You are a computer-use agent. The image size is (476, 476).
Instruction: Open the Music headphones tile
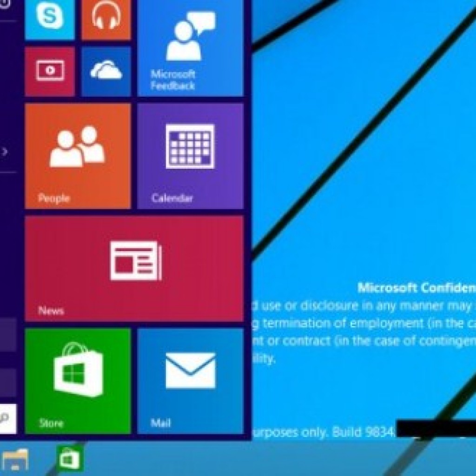point(106,20)
